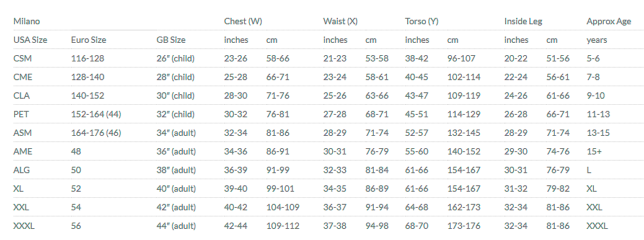
Task: Click the 173-176 torso cm cell
Action: (x=464, y=226)
